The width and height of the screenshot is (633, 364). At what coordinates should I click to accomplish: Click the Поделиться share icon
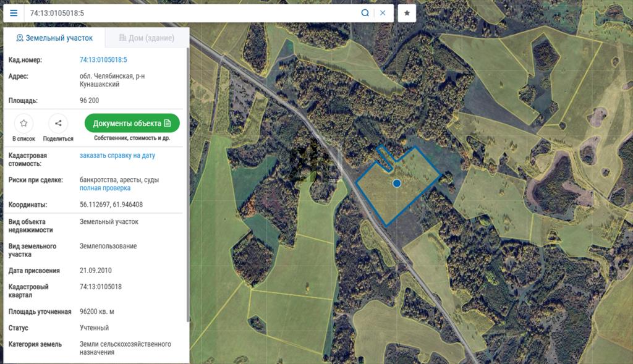[58, 123]
